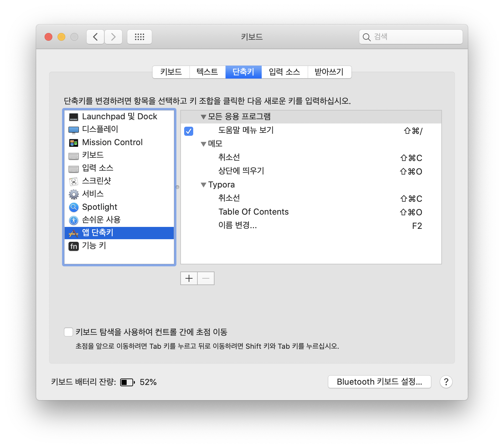Select the 이름 변경... shortcut row

311,226
